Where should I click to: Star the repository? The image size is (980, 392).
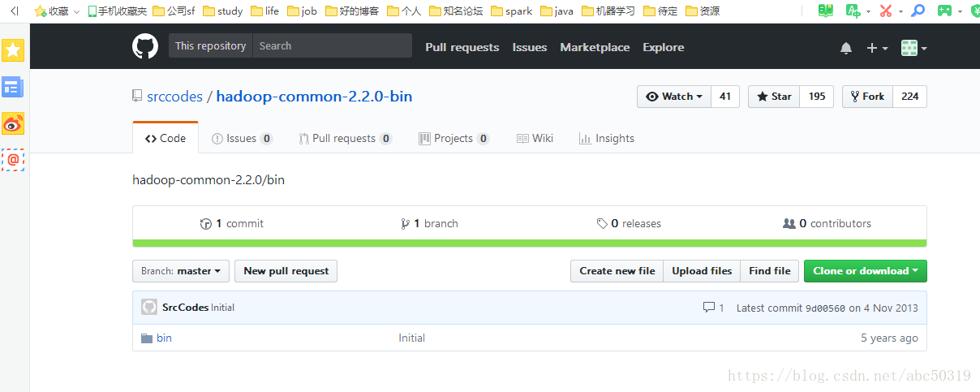point(774,97)
